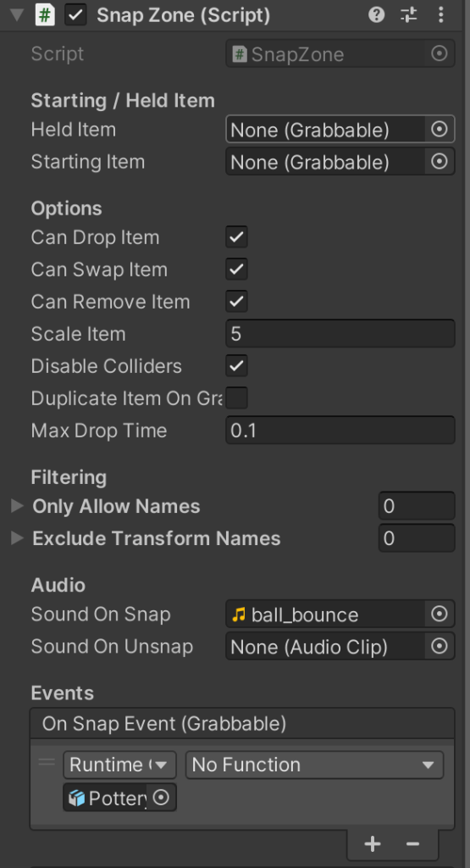
Task: Uncheck Can Swap Item
Action: point(236,270)
